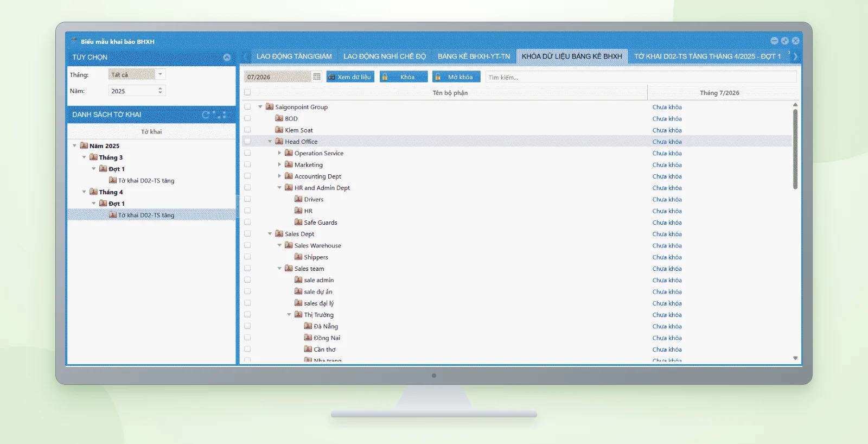Click the Xem dữ liệu button

pyautogui.click(x=350, y=77)
